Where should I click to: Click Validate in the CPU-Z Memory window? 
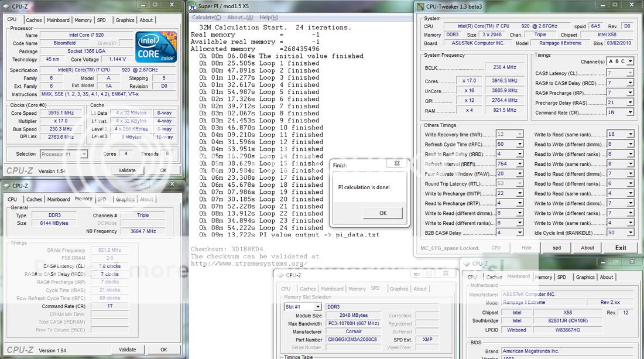127,350
